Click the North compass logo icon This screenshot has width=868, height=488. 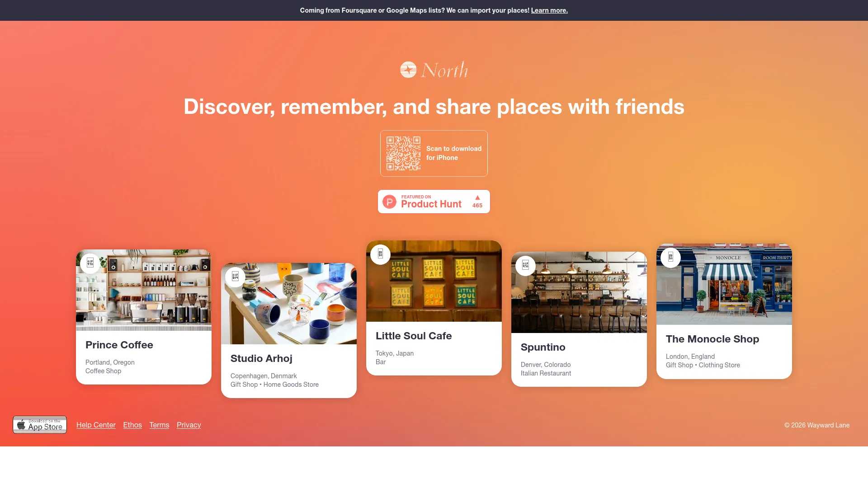click(408, 70)
